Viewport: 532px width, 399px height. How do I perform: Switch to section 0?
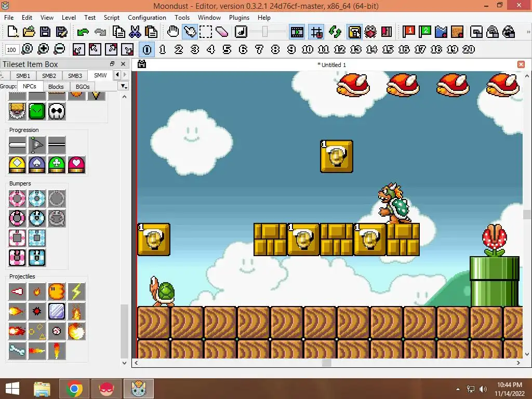[147, 49]
